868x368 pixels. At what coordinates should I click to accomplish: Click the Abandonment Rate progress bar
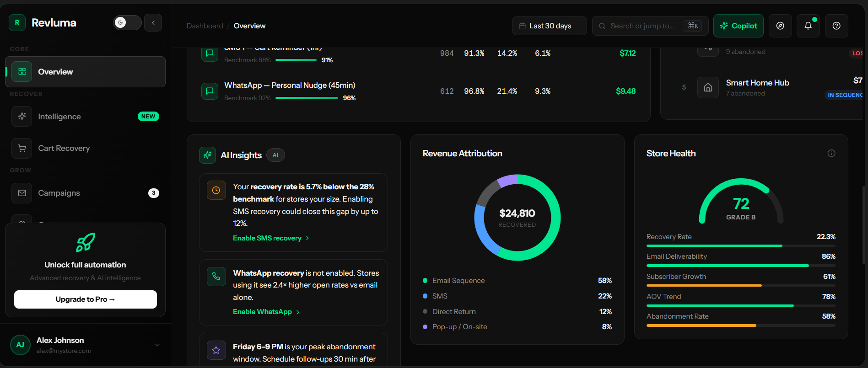[x=741, y=325]
